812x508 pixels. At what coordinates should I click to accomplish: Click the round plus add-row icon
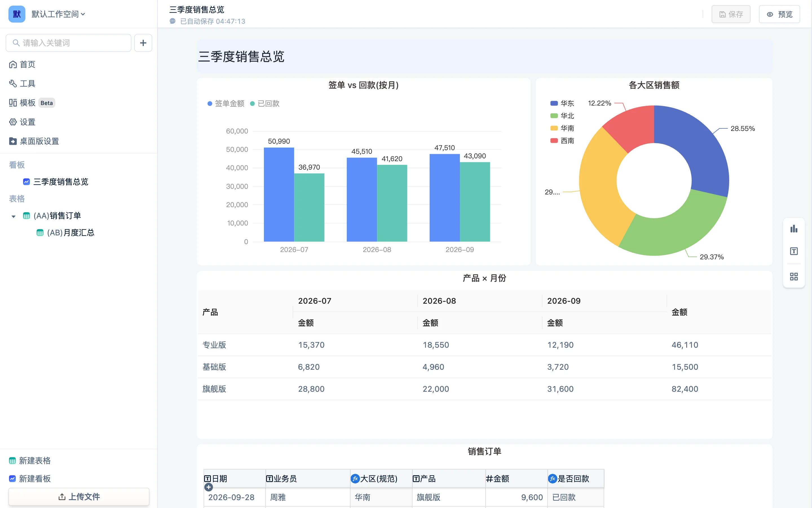[208, 487]
